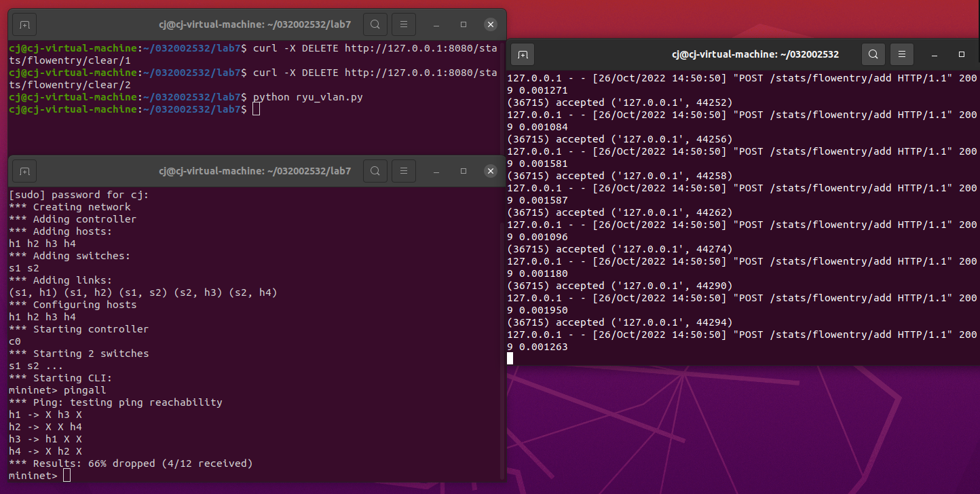Viewport: 980px width, 494px height.
Task: Click the 'h2 -> X X h4' result
Action: point(45,427)
